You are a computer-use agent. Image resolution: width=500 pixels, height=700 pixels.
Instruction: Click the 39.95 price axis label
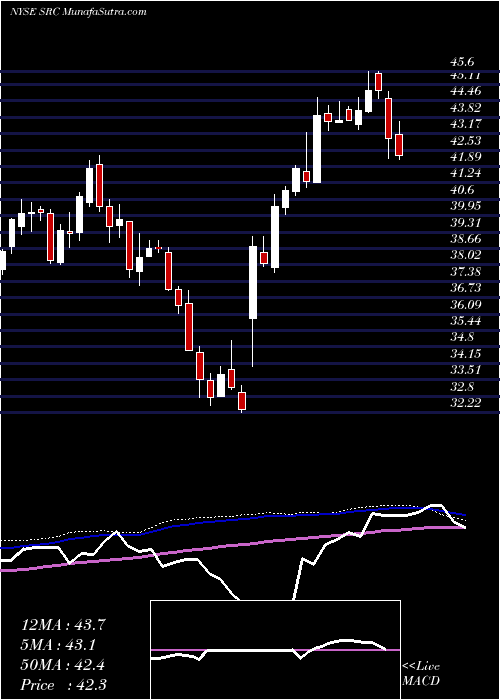coord(466,206)
